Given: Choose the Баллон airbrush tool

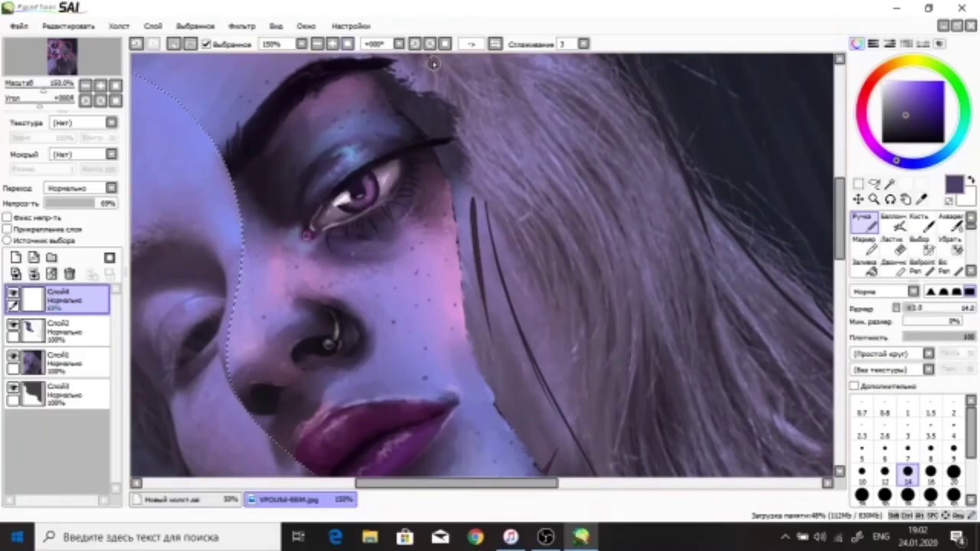Looking at the screenshot, I should (x=894, y=222).
